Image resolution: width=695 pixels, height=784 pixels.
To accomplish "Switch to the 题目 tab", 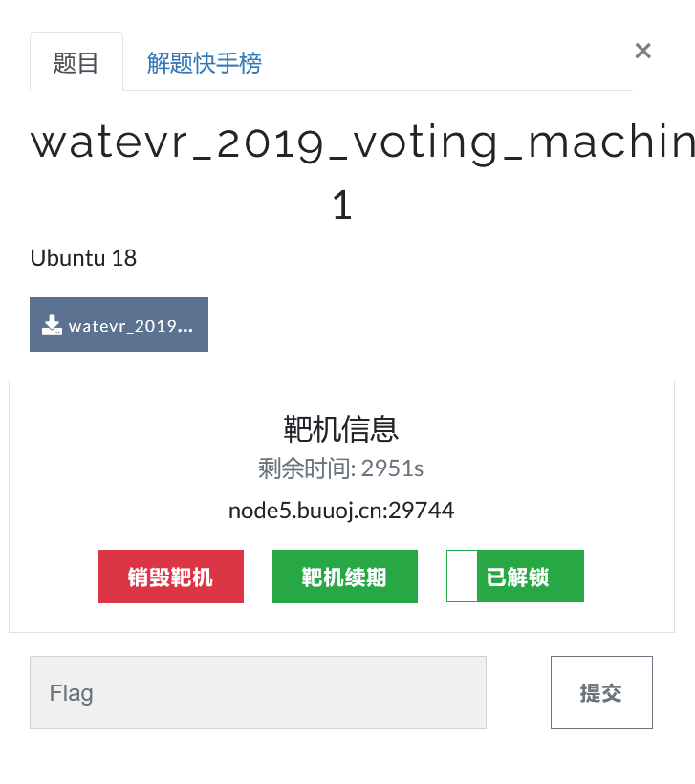I will [76, 63].
